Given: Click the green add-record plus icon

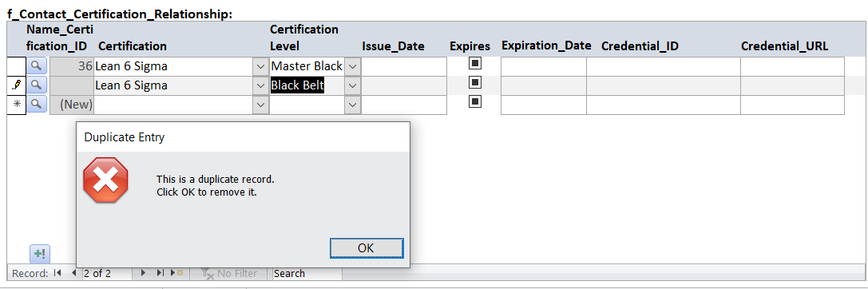Looking at the screenshot, I should coord(40,254).
